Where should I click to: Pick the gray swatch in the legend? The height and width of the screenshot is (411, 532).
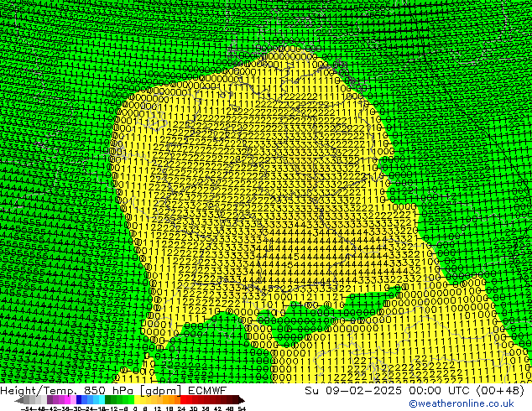pyautogui.click(x=34, y=399)
